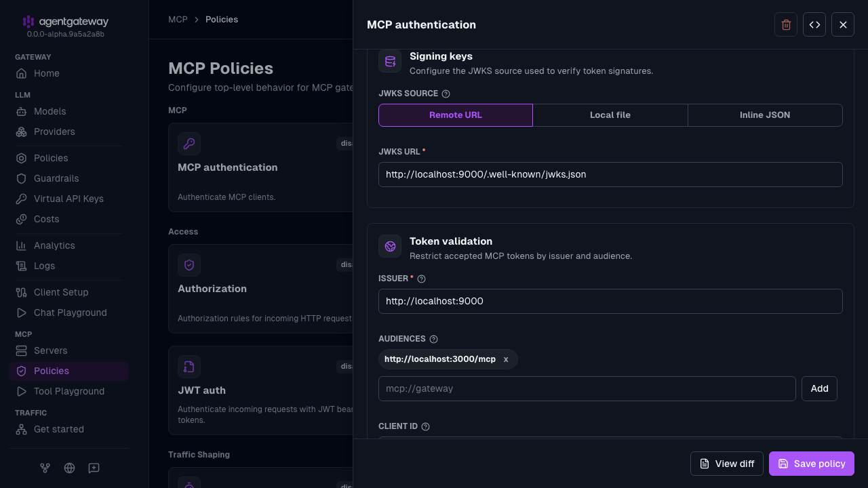Click the globe icon in sidebar footer

69,468
